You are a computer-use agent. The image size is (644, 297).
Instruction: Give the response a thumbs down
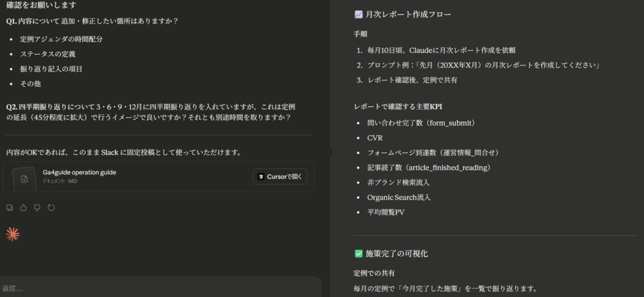pos(37,207)
